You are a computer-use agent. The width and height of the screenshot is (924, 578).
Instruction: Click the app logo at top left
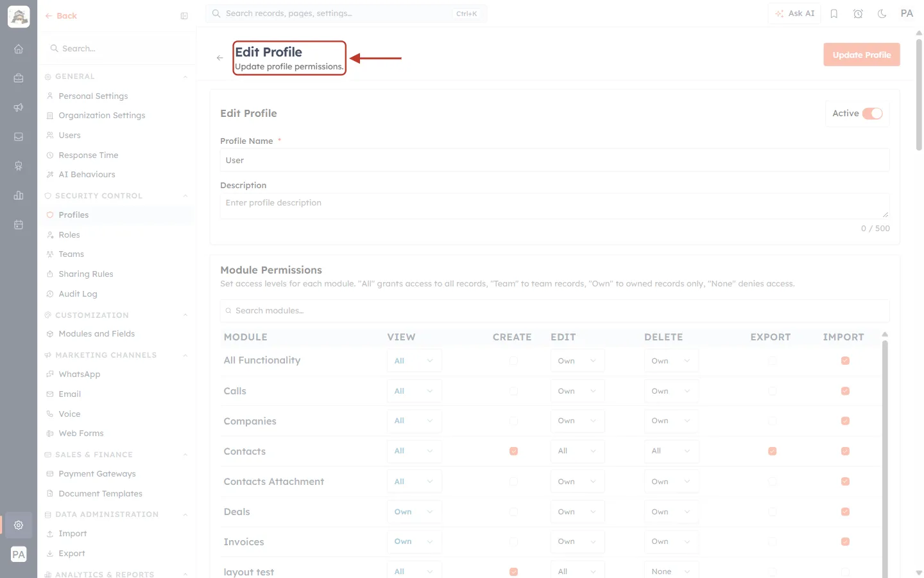[x=19, y=17]
